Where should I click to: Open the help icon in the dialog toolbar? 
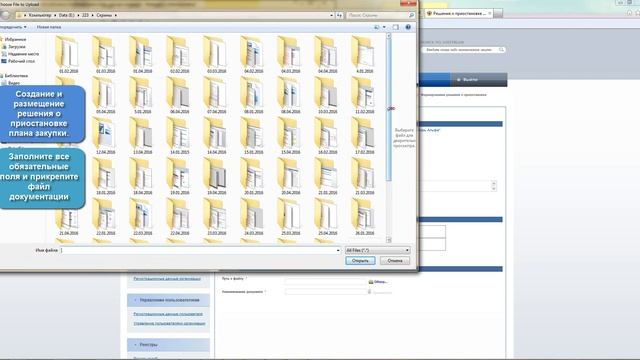(408, 27)
